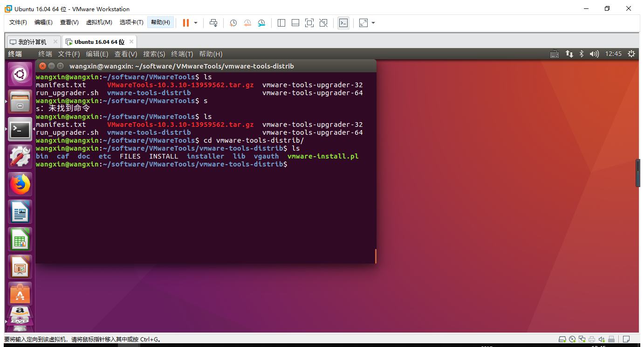The width and height of the screenshot is (644, 347).
Task: Open the 选项卡(T) menu
Action: coord(131,22)
